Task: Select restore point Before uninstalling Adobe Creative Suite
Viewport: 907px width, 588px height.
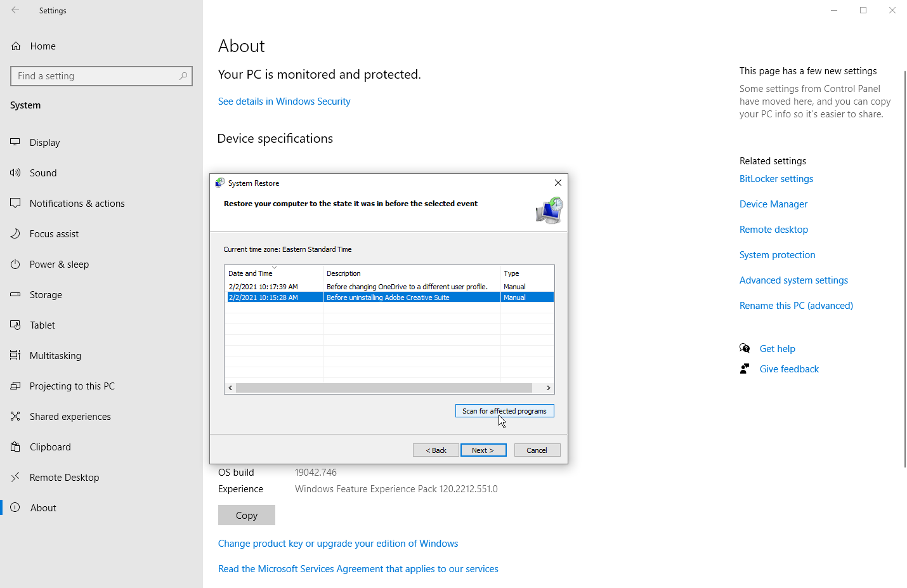Action: [x=390, y=297]
